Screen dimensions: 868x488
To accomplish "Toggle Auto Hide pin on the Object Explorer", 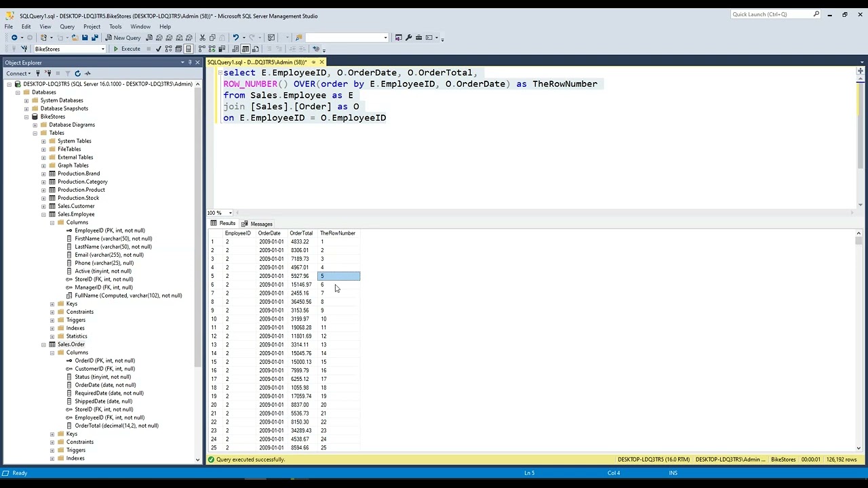I will pos(190,62).
